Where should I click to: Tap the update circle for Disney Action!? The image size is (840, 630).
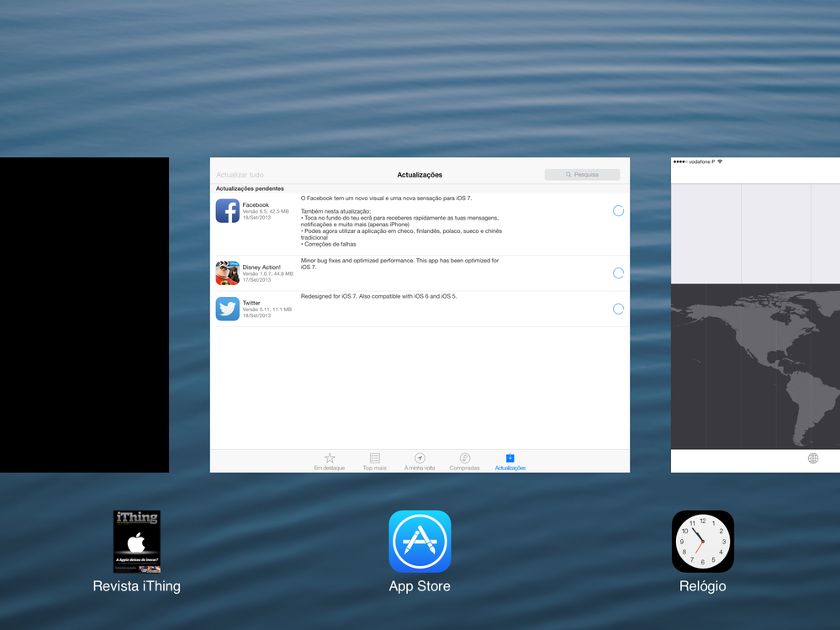pos(618,273)
